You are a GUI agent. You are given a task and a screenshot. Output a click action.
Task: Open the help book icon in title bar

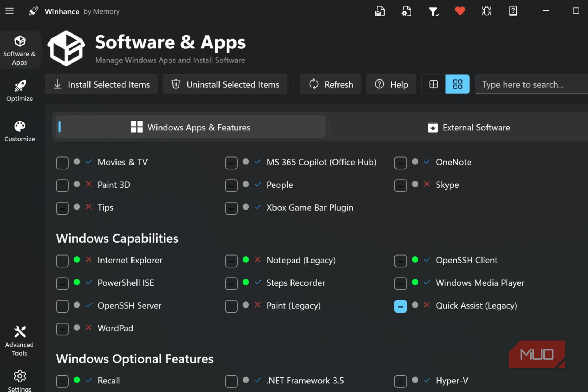[513, 11]
